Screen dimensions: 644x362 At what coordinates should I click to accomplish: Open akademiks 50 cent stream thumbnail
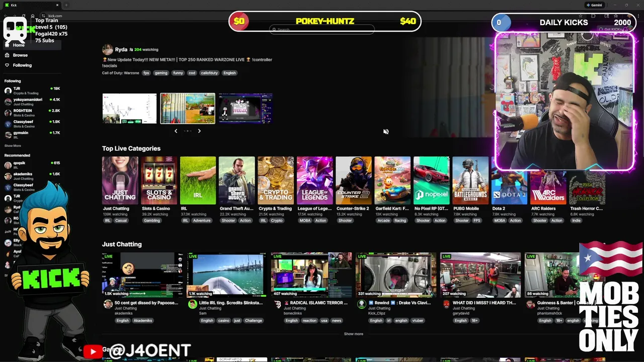point(142,275)
